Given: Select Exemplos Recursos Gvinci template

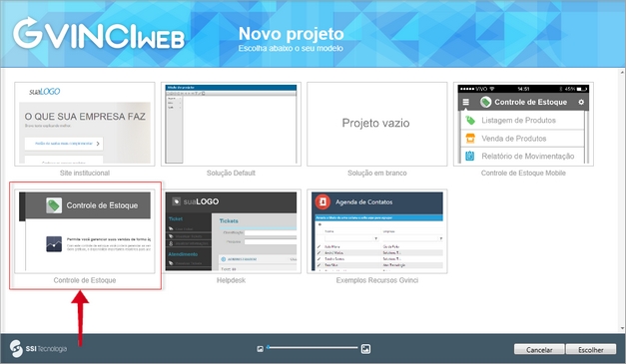Looking at the screenshot, I should point(376,231).
